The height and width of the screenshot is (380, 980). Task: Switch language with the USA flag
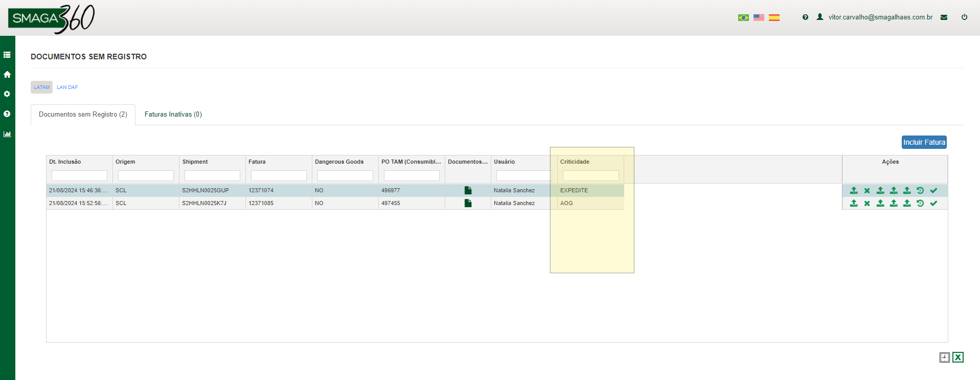759,17
